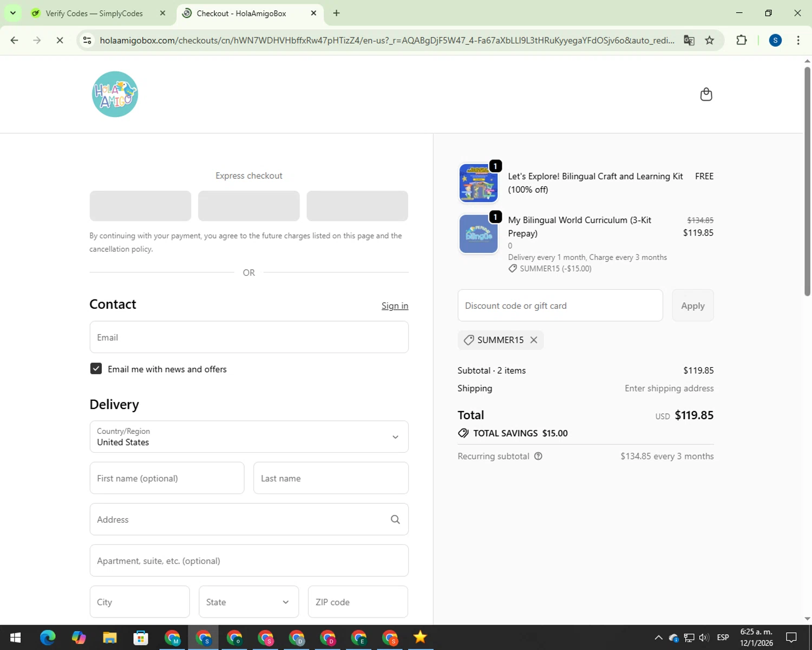812x650 pixels.
Task: Click the First name (optional) field
Action: tap(167, 478)
